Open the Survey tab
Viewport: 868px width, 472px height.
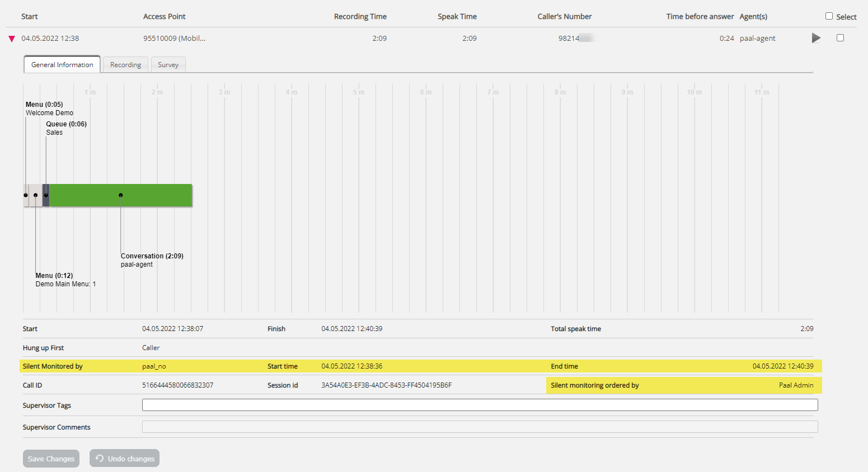coord(168,65)
